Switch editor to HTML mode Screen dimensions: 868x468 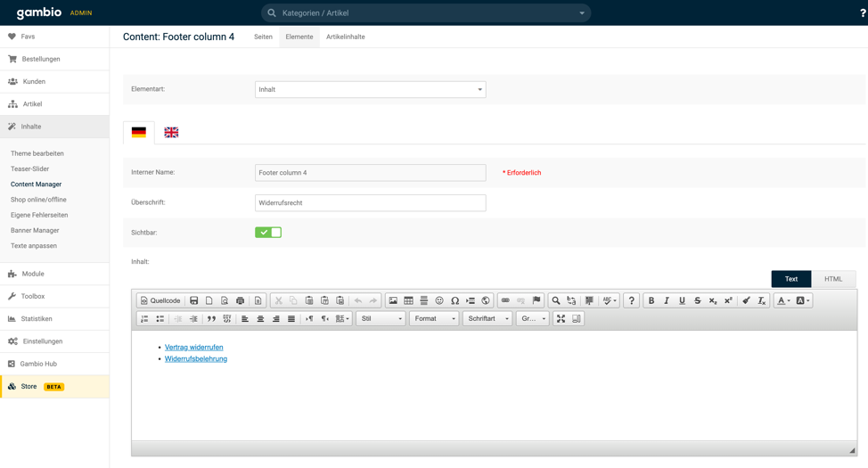tap(833, 279)
